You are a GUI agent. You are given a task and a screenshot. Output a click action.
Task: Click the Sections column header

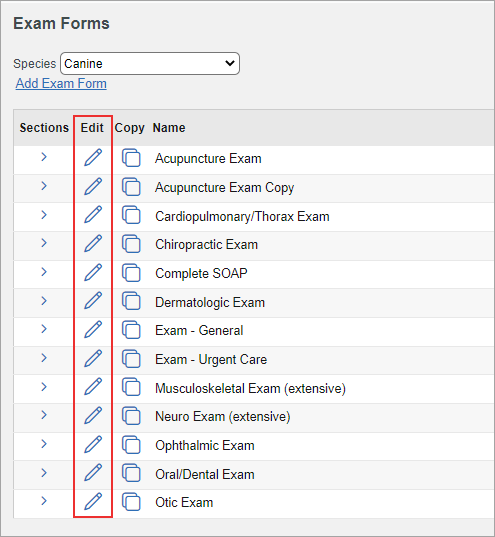pos(44,128)
